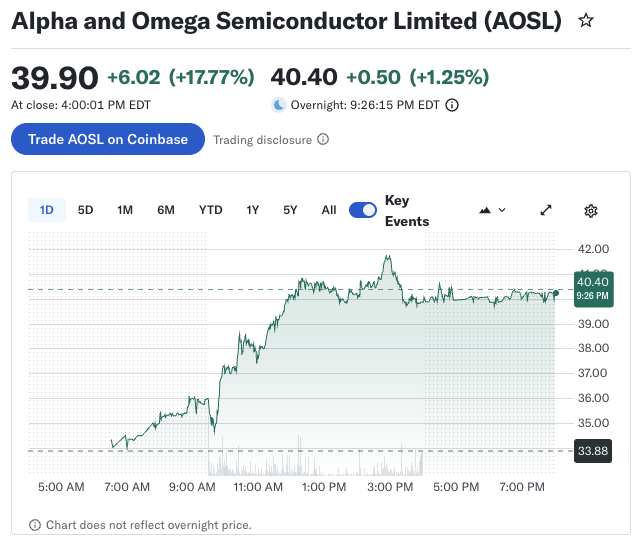Click the 40.40 current price marker
Screen dimensions: 638x541
[594, 289]
